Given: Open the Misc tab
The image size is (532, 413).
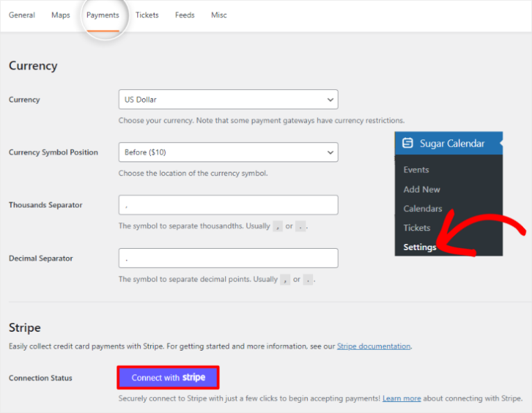Looking at the screenshot, I should click(x=219, y=15).
